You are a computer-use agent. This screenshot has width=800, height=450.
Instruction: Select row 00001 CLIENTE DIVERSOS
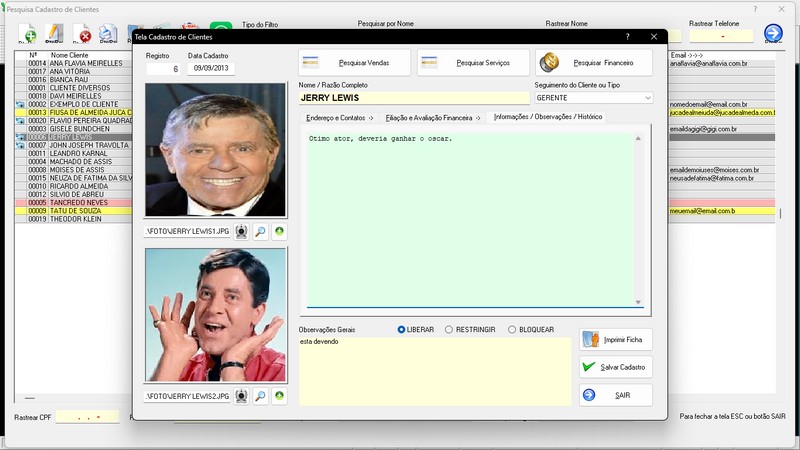point(73,88)
